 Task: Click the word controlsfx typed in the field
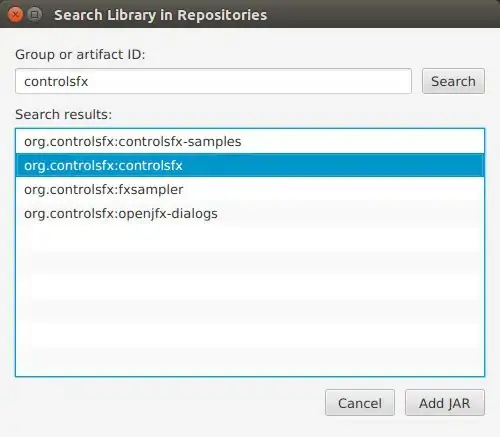click(x=56, y=81)
